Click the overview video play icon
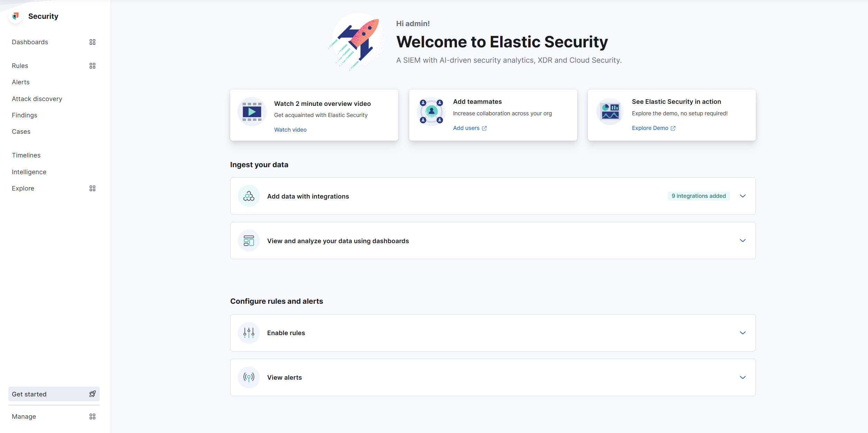This screenshot has width=868, height=433. coord(252,112)
